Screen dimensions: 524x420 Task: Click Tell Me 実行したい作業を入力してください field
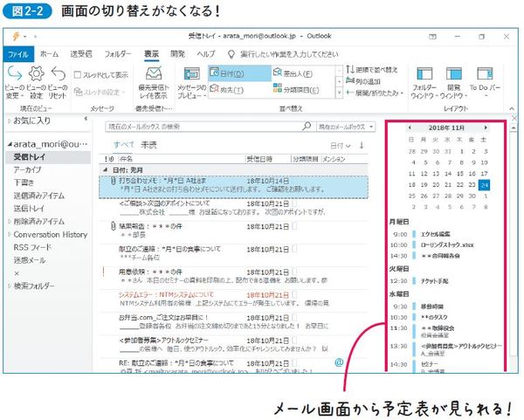(x=289, y=54)
